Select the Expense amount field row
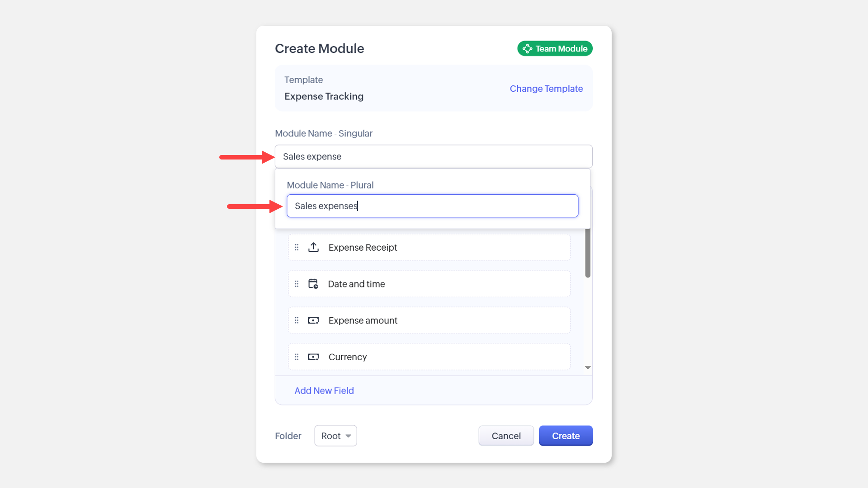868x488 pixels. [x=429, y=320]
